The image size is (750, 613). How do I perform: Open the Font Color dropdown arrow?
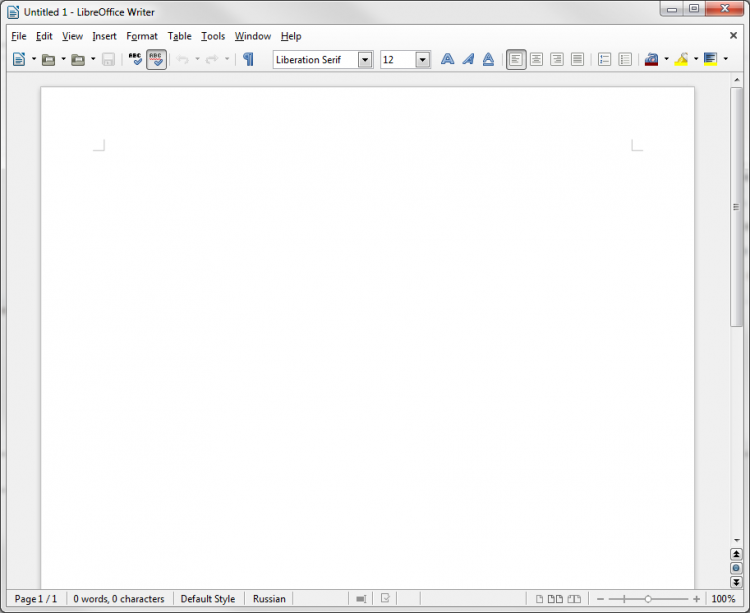coord(666,59)
